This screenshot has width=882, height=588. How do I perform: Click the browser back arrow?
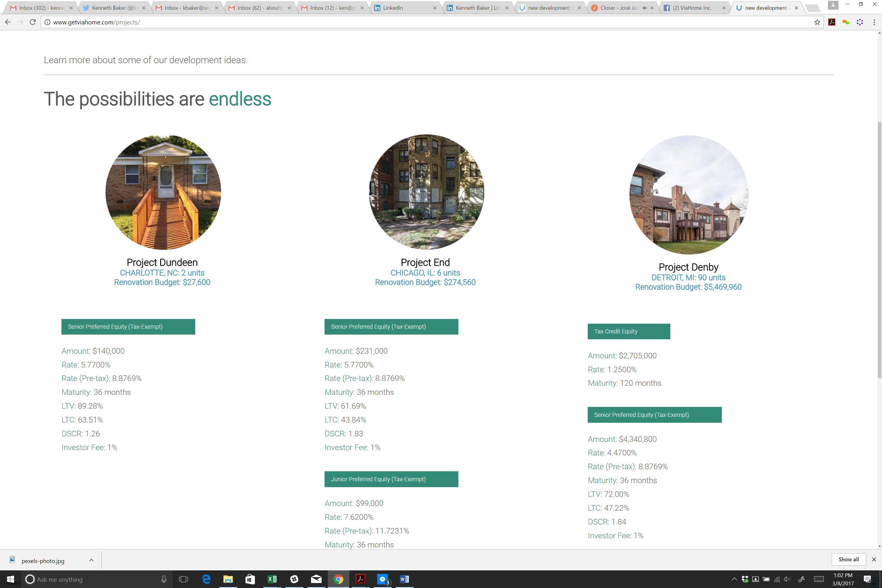pos(8,22)
